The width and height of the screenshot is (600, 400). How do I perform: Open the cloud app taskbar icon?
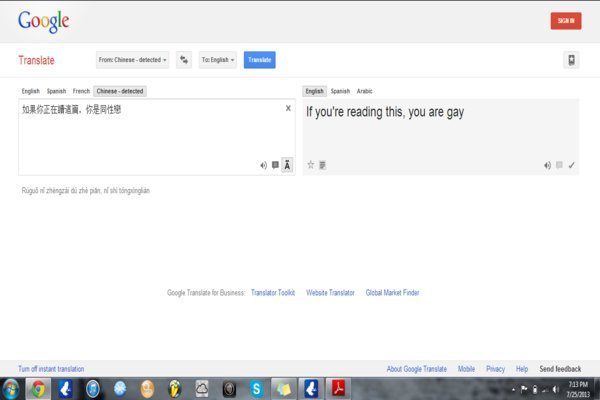(x=202, y=389)
